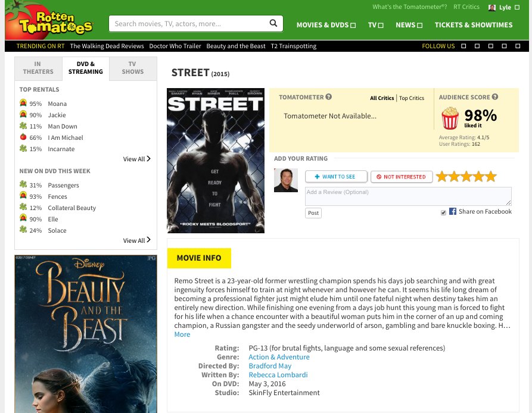532x413 pixels.
Task: Click rotten splat icon beside Passengers
Action: [x=23, y=184]
